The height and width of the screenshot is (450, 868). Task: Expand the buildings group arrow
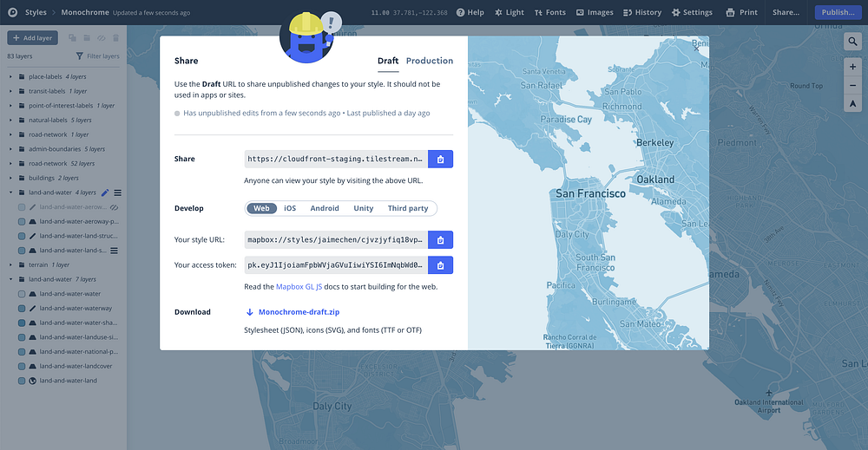[x=10, y=178]
